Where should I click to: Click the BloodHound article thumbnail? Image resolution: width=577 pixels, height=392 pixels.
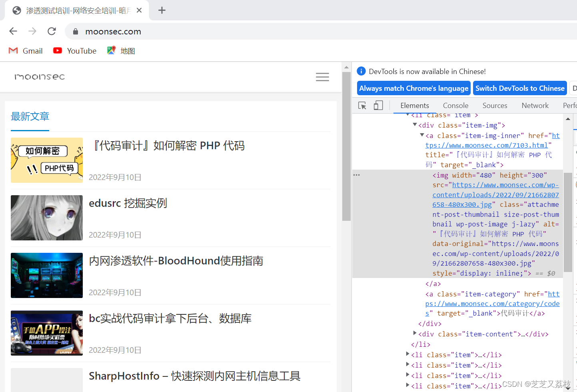click(47, 275)
